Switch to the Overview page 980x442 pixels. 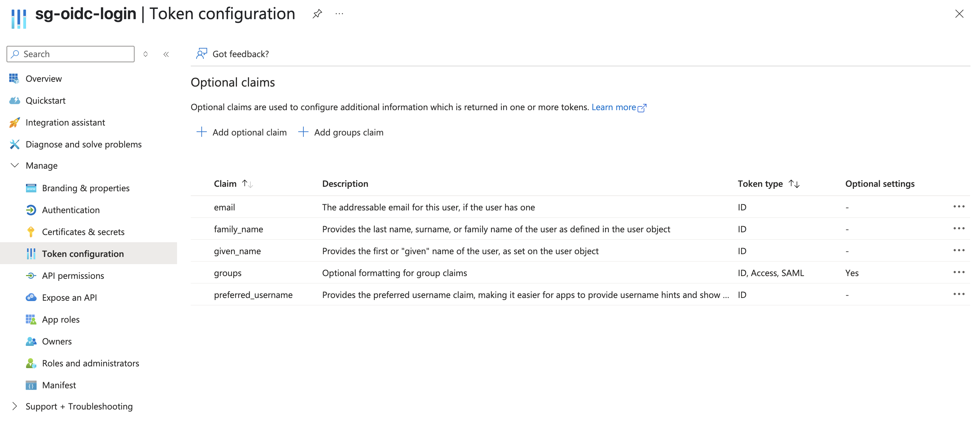pyautogui.click(x=44, y=78)
